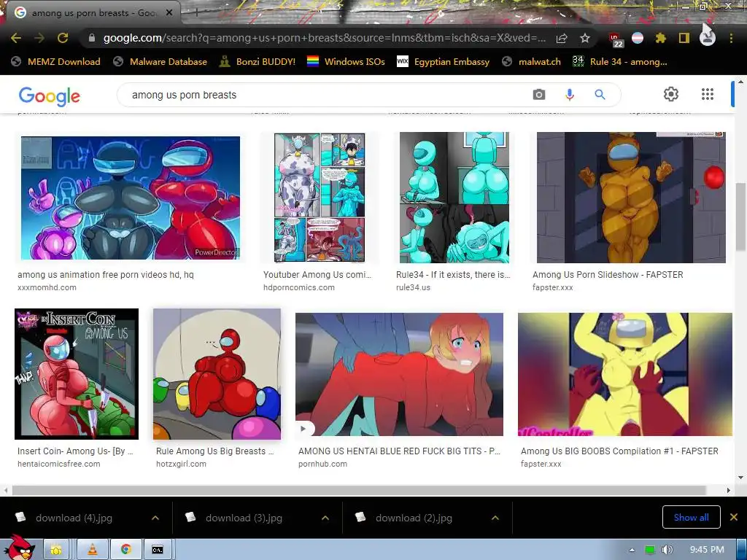Go back to the previous page
This screenshot has height=560, width=747.
click(16, 38)
